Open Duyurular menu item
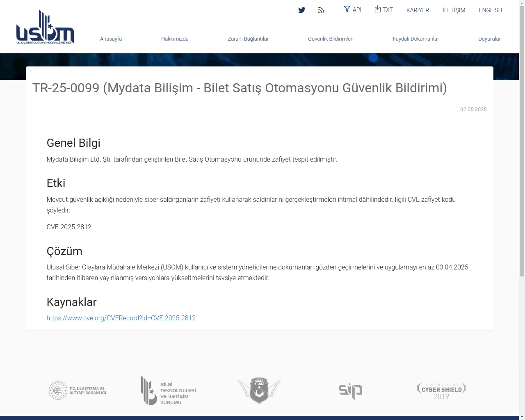Image resolution: width=525 pixels, height=420 pixels. [489, 39]
